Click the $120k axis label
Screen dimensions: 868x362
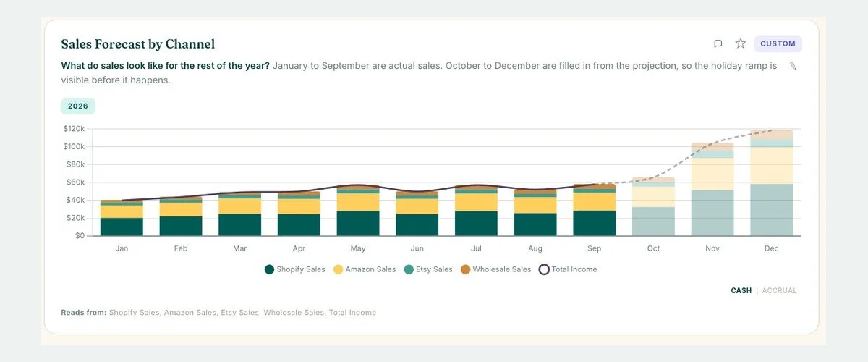(75, 129)
